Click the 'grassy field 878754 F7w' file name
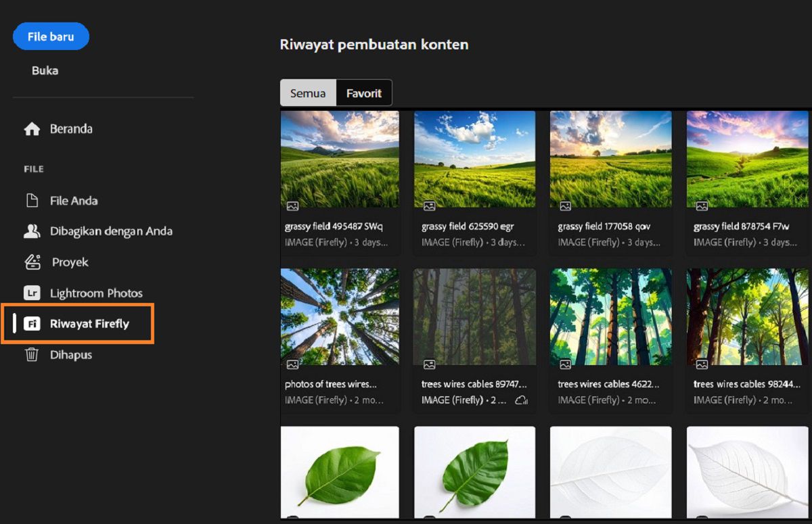Viewport: 812px width, 524px height. [x=741, y=227]
